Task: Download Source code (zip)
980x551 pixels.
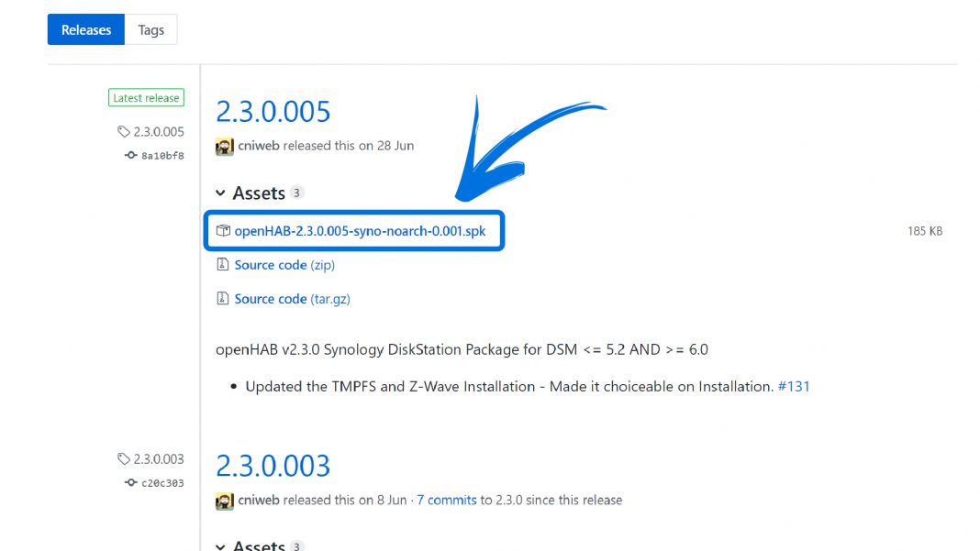Action: point(284,264)
